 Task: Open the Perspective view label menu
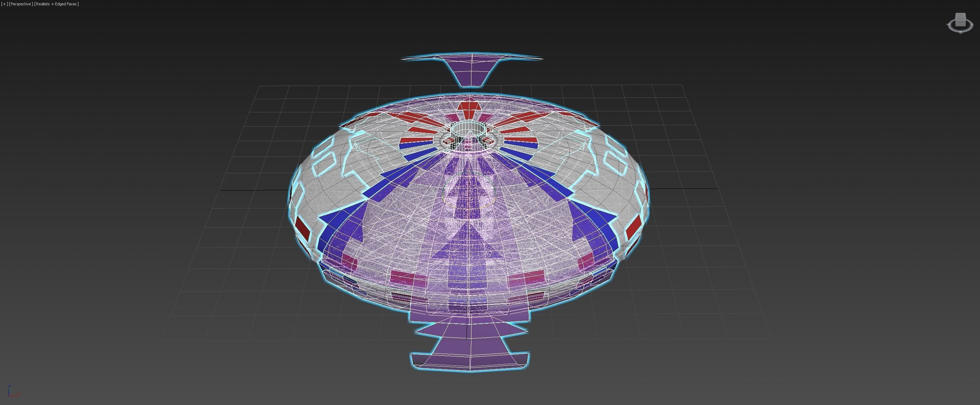(21, 4)
